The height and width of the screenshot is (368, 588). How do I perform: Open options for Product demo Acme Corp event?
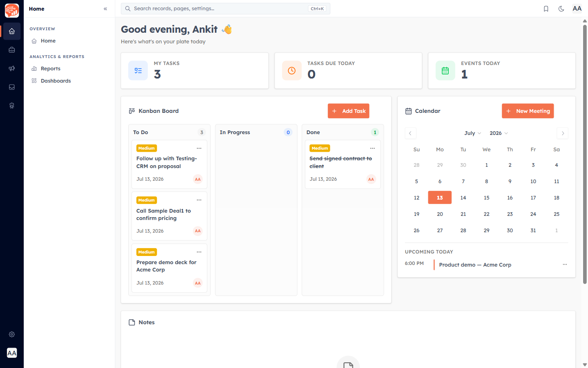[565, 265]
